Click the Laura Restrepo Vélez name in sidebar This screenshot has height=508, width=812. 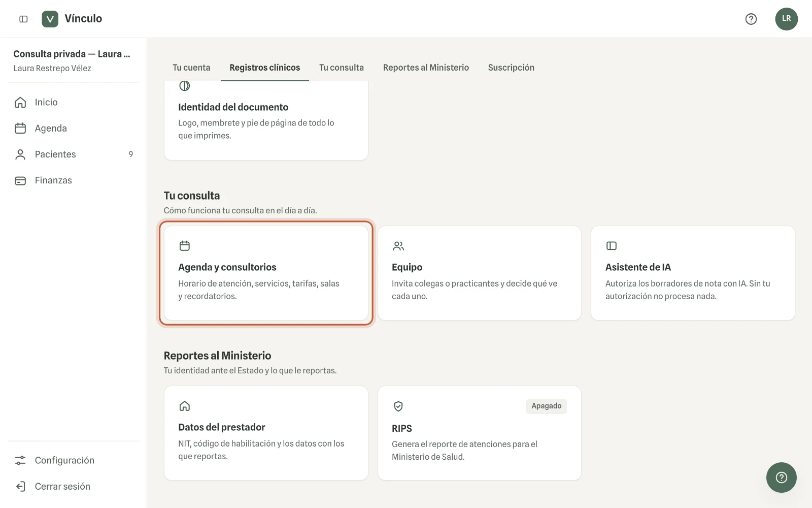coord(52,69)
